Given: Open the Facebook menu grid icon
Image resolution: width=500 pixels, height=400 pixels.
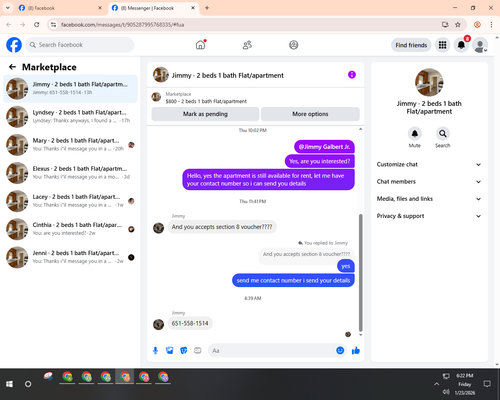Looking at the screenshot, I should (x=442, y=45).
